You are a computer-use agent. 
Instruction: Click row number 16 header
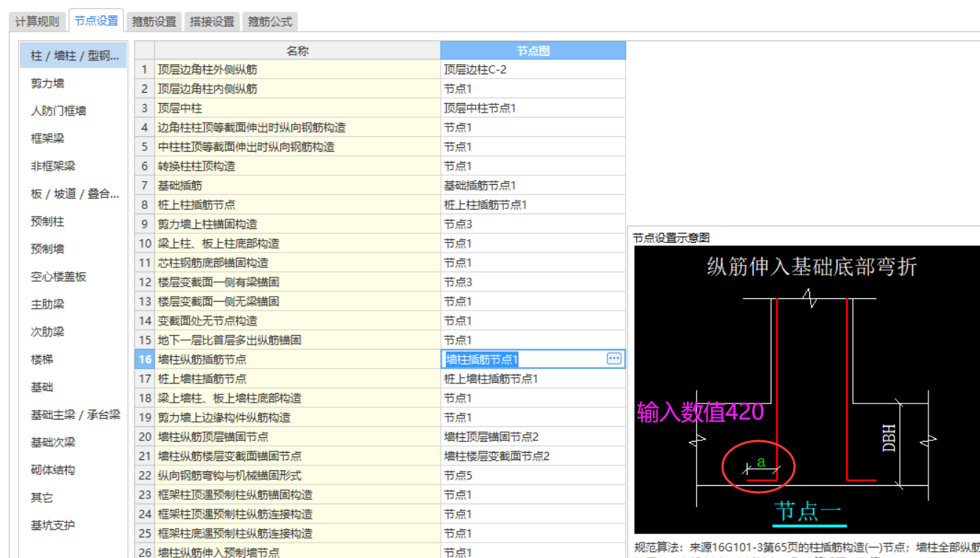[144, 359]
